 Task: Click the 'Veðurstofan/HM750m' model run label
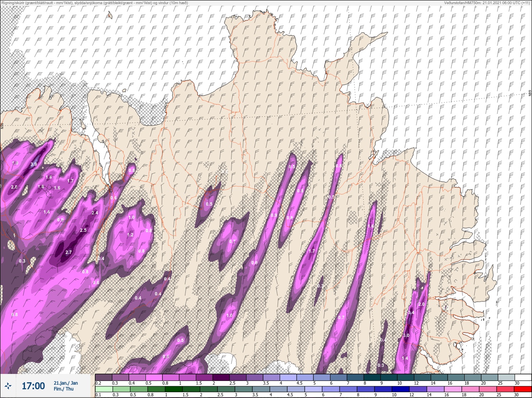[488, 3]
